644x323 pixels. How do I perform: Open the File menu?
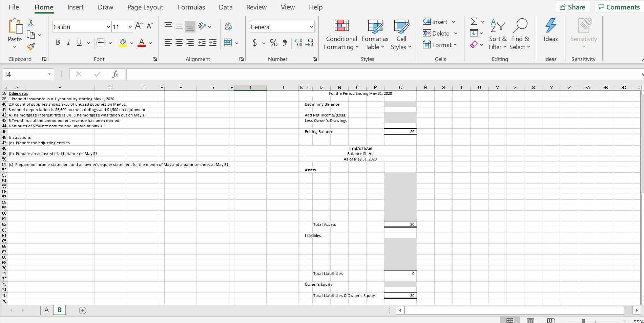click(x=14, y=7)
